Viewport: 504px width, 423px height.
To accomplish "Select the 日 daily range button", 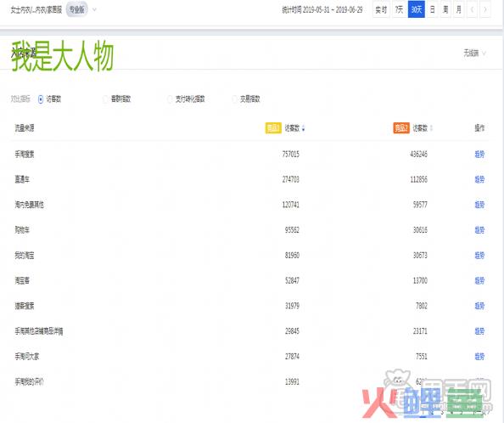I will coord(433,9).
